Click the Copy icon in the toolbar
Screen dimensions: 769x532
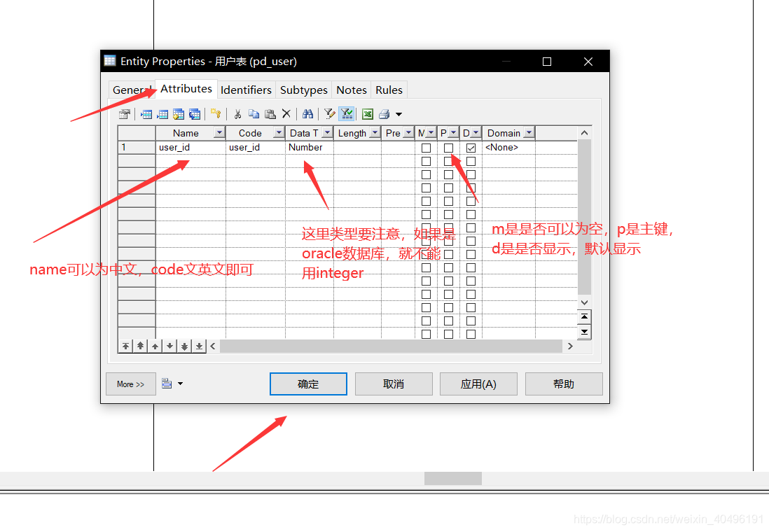coord(254,114)
